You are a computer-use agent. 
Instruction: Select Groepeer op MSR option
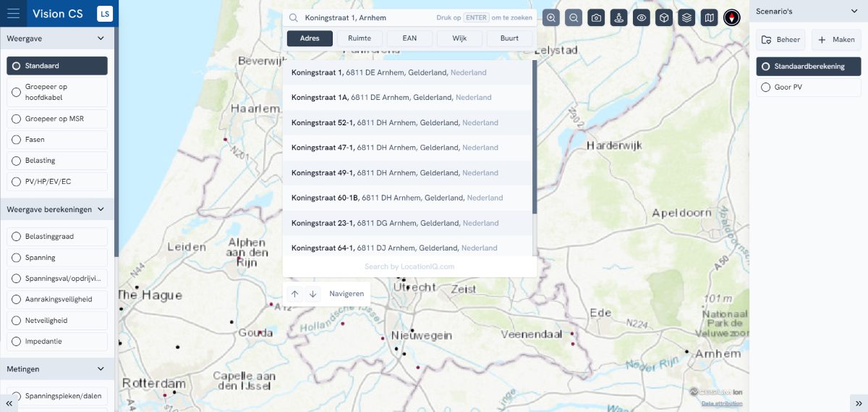57,119
